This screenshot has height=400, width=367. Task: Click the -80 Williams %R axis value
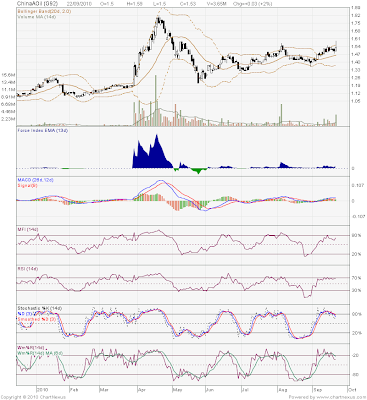[355, 375]
